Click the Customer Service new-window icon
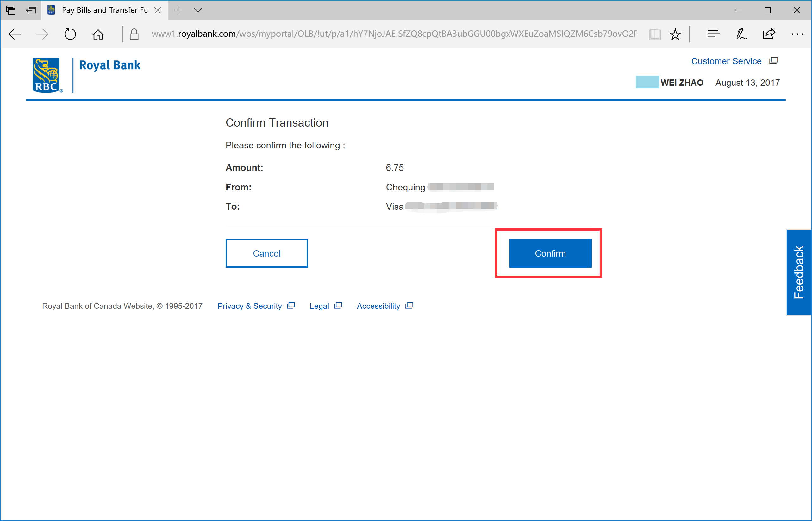812x521 pixels. 774,60
